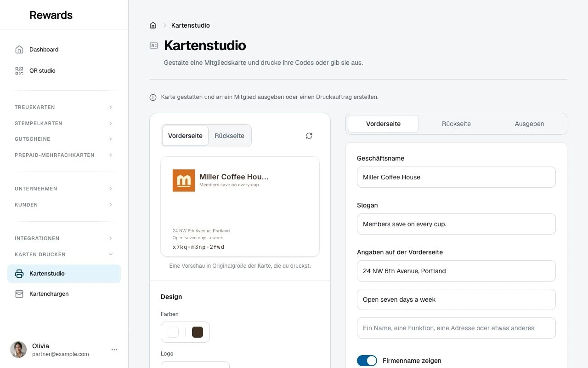
Task: Click the Slogan input field
Action: pos(456,224)
